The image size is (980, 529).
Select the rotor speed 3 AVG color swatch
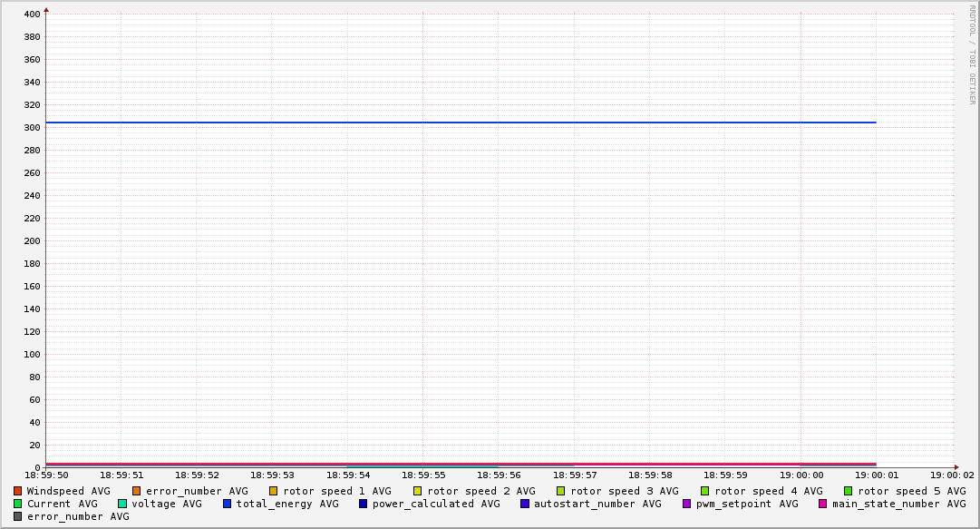pos(561,491)
